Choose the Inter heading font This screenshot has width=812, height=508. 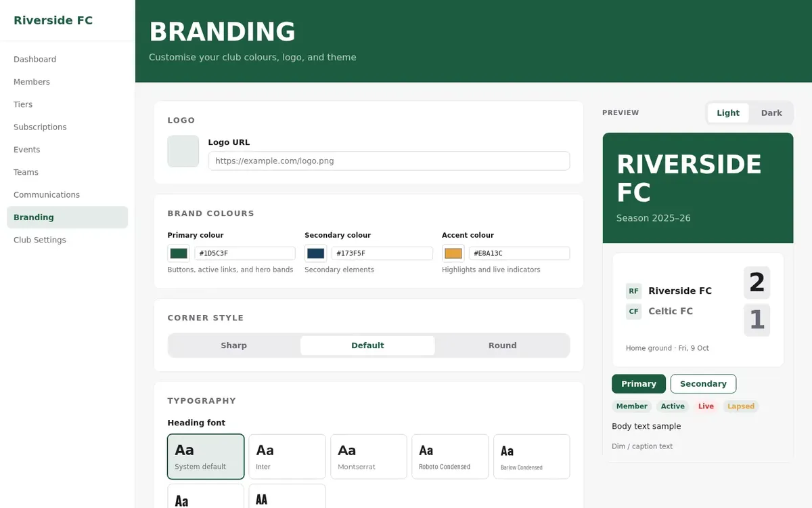288,457
